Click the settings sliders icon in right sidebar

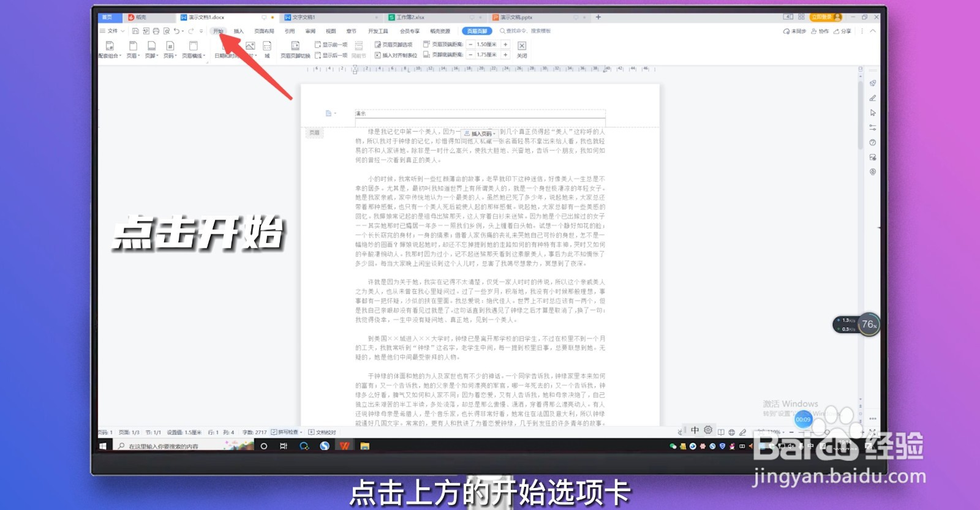pos(873,127)
